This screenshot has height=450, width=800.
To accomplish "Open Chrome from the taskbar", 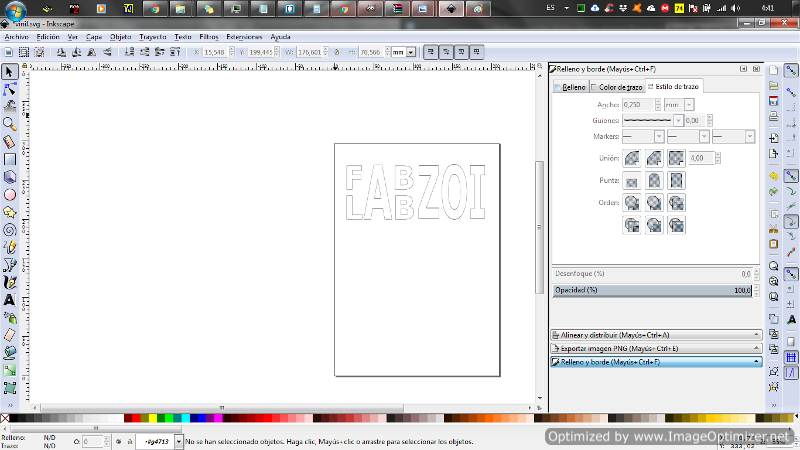I will (x=155, y=9).
